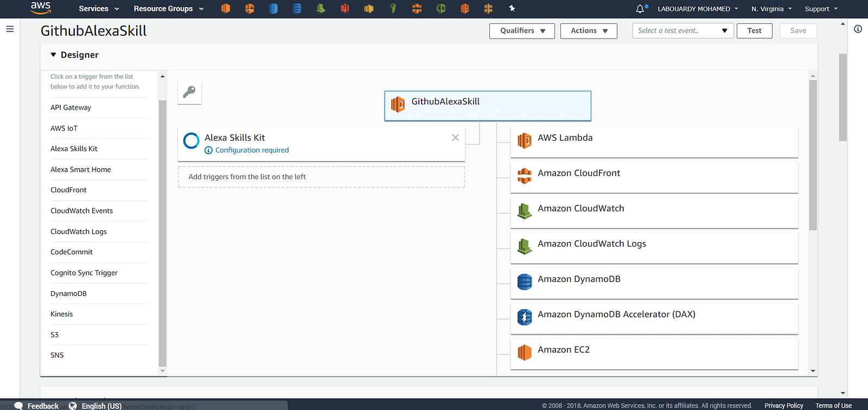Click the Alexa ring icon on trigger card

pos(192,141)
